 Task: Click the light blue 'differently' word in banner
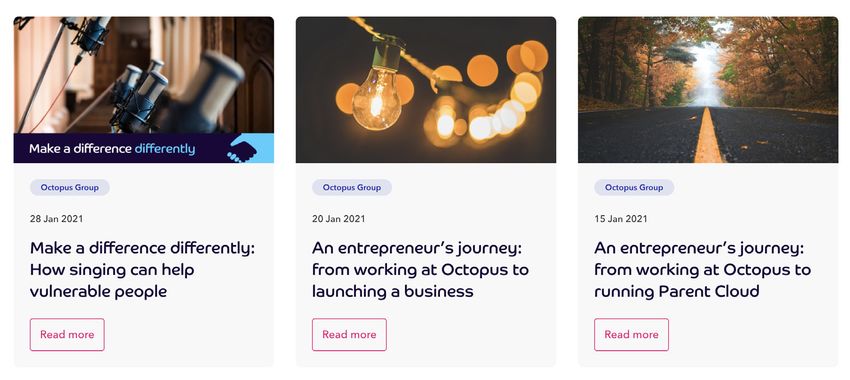tap(165, 149)
